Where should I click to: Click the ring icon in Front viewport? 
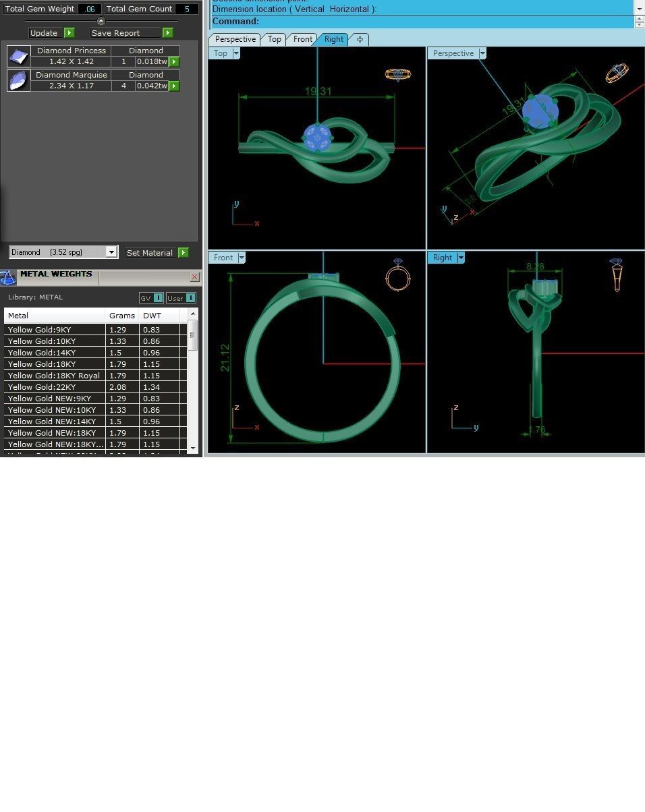[x=398, y=274]
